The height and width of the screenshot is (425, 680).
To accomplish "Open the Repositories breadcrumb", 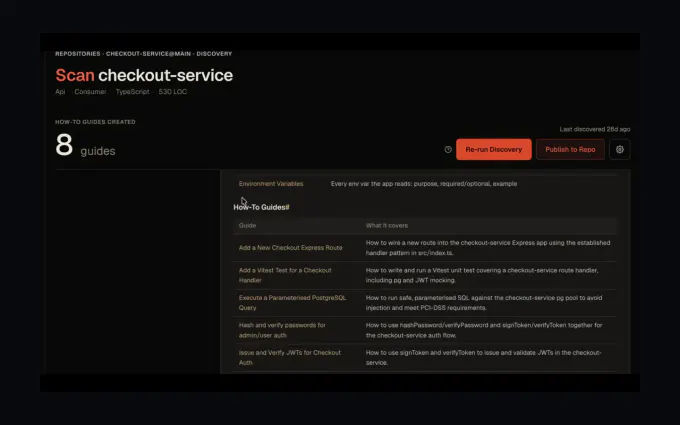I will (x=78, y=54).
